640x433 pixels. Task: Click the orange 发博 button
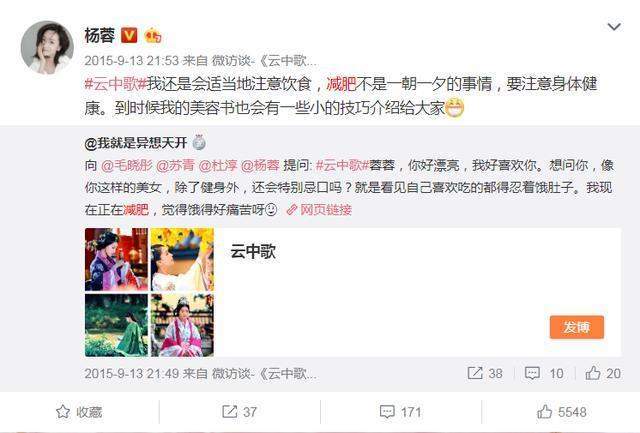[x=577, y=327]
